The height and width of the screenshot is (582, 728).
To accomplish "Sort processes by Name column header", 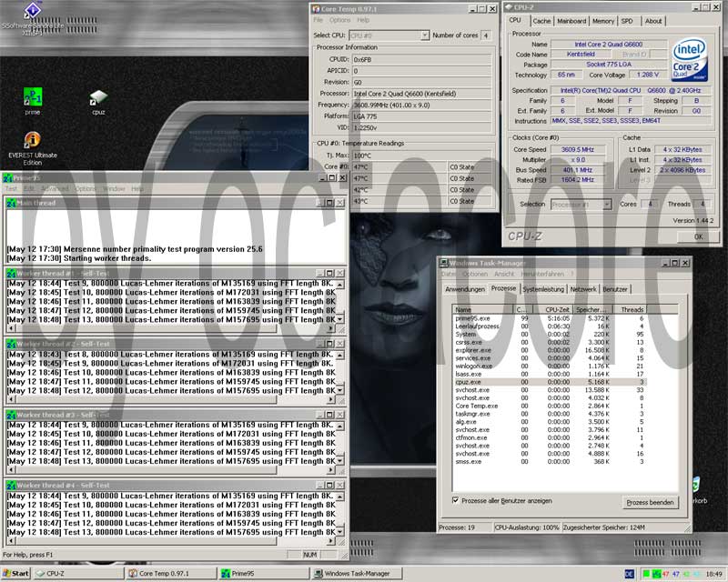I will 483,309.
